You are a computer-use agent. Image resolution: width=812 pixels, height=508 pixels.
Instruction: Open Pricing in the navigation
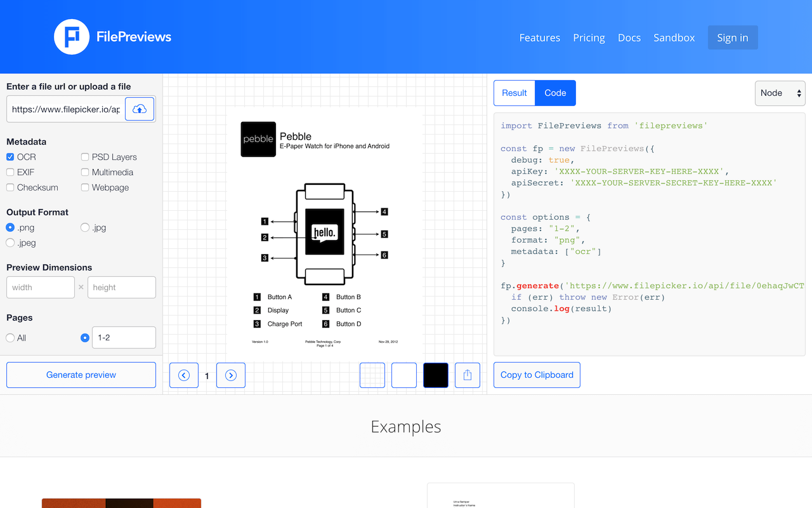coord(589,37)
